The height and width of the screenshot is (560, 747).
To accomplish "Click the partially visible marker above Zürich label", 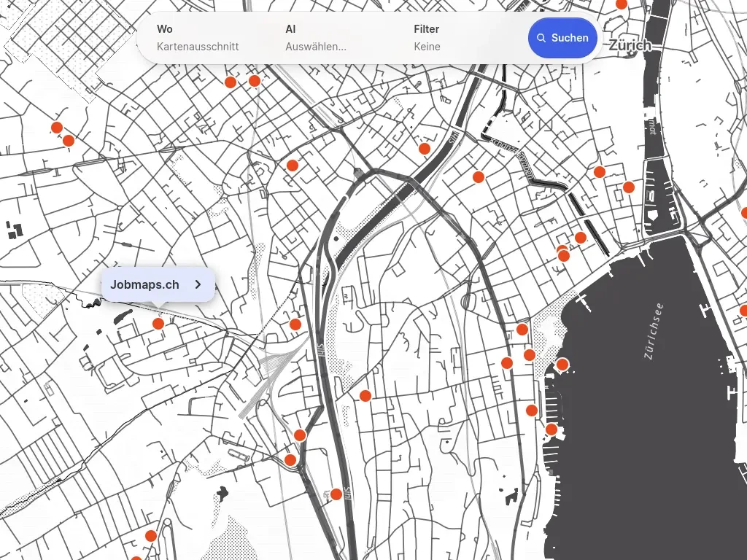I will [x=622, y=4].
